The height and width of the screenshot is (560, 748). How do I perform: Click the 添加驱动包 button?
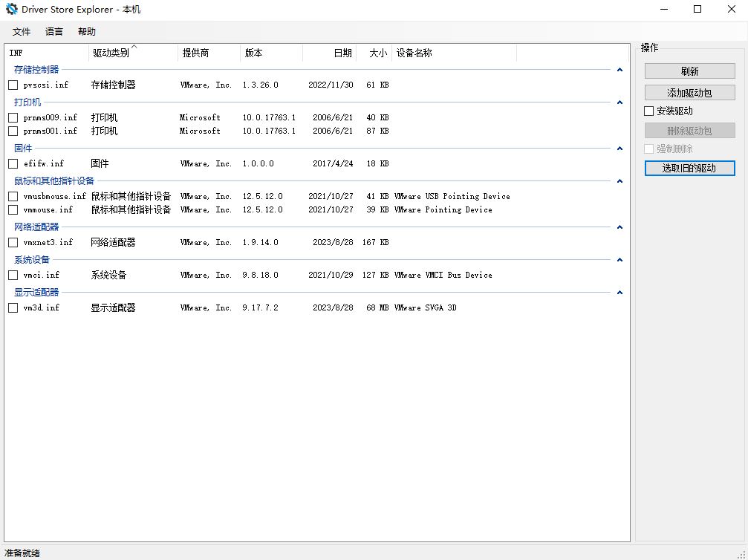point(689,94)
